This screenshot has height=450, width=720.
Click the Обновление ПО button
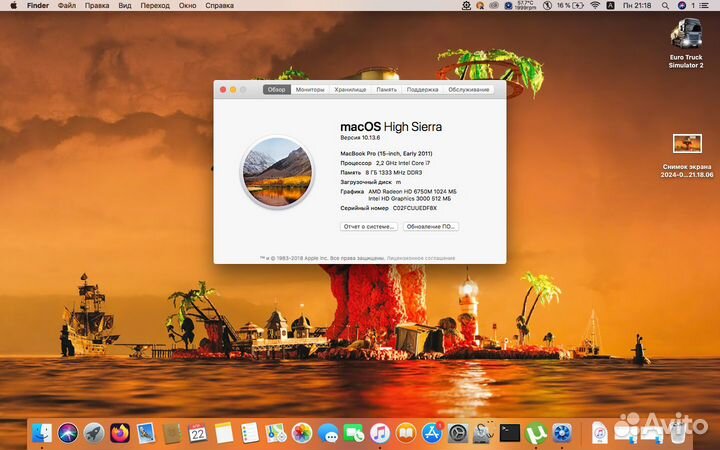(x=431, y=226)
